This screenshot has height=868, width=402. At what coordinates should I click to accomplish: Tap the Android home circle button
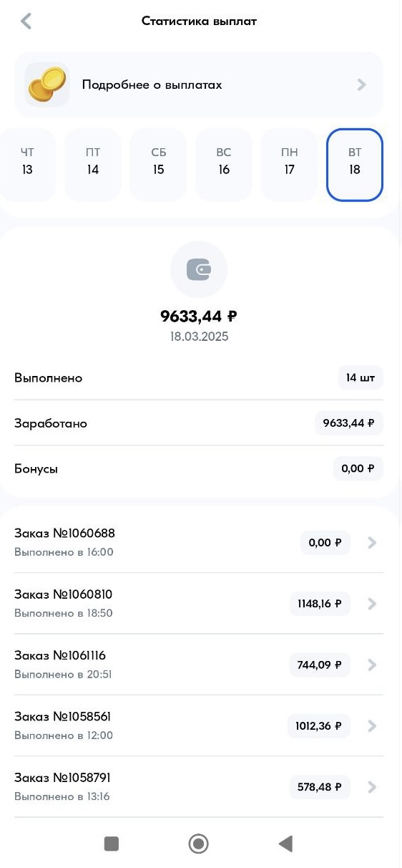(198, 844)
